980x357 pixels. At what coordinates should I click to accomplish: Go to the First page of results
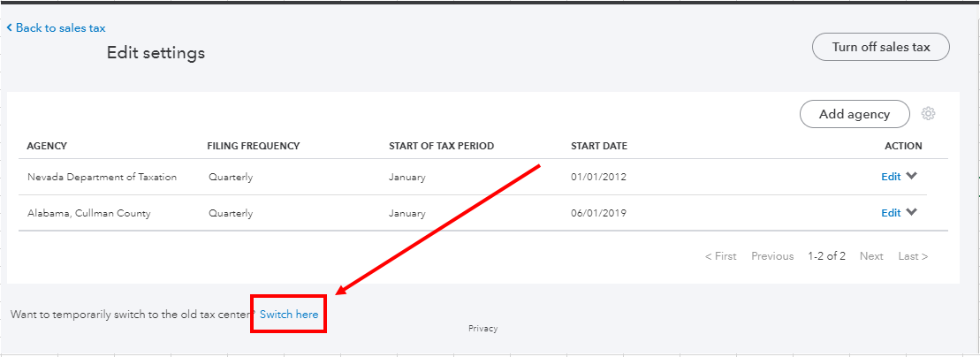[720, 256]
